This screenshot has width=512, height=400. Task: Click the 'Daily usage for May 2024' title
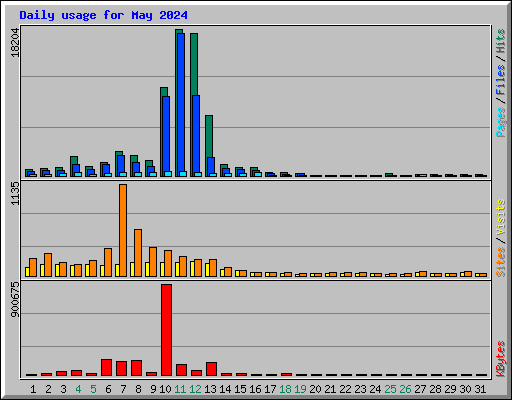103,15
